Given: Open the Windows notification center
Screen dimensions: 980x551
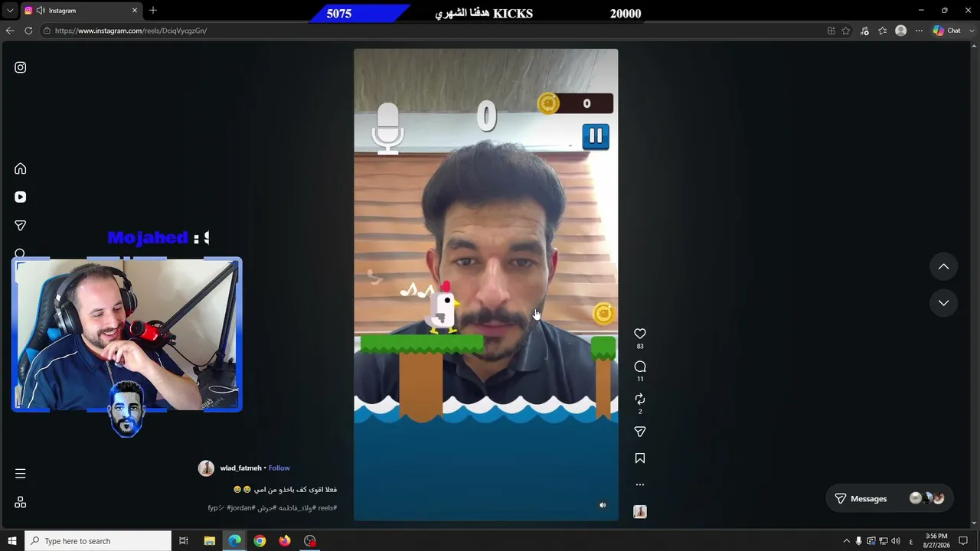Looking at the screenshot, I should click(964, 541).
